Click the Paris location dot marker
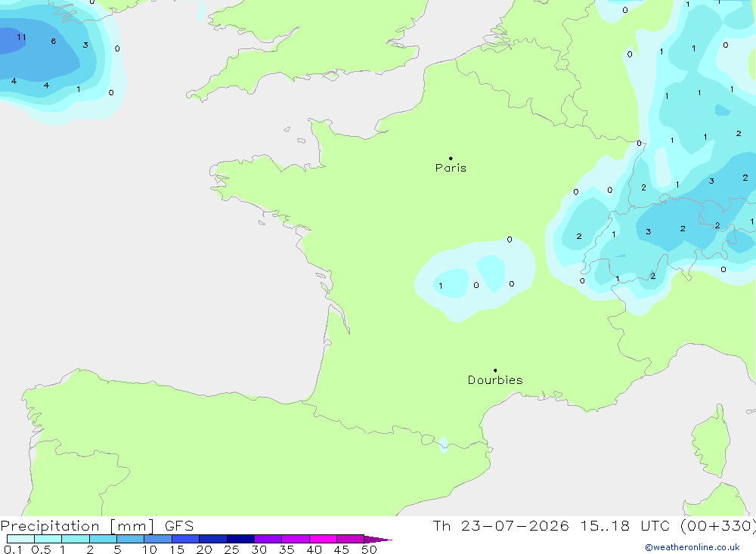 coord(451,158)
